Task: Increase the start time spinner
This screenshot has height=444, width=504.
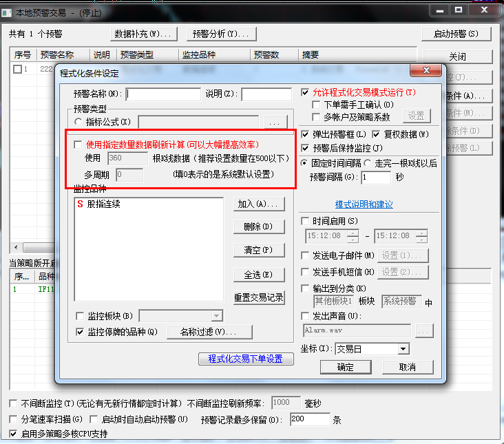Action: point(353,233)
